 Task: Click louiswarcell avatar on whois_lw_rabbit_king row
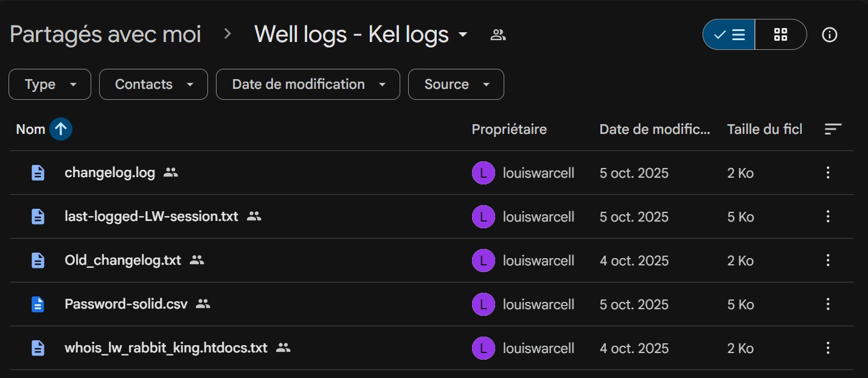coord(483,348)
